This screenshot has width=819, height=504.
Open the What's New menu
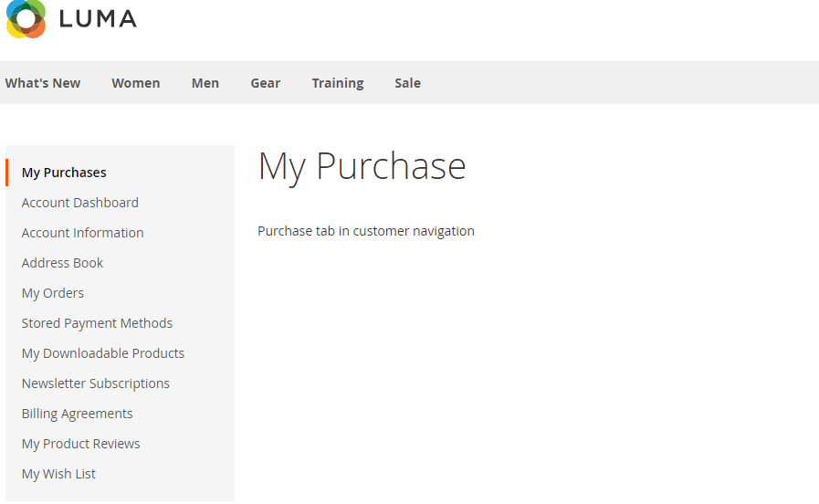tap(43, 83)
